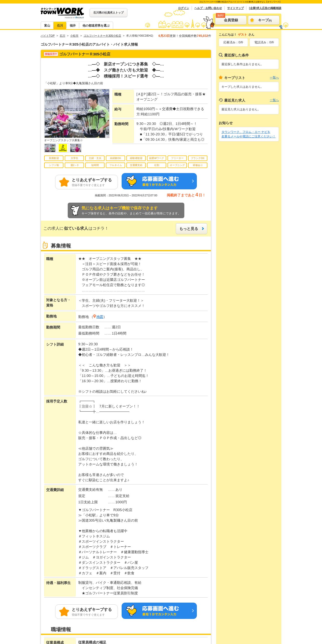Select the third small photo thumbnail
Screen dimensions: 322x644
(x=76, y=148)
